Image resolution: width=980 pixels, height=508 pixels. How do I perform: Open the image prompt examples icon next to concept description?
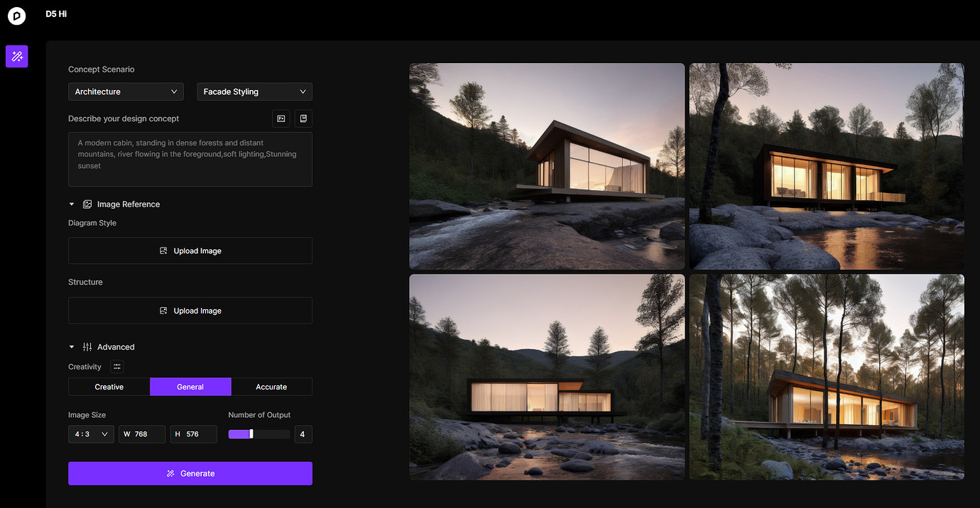click(281, 118)
